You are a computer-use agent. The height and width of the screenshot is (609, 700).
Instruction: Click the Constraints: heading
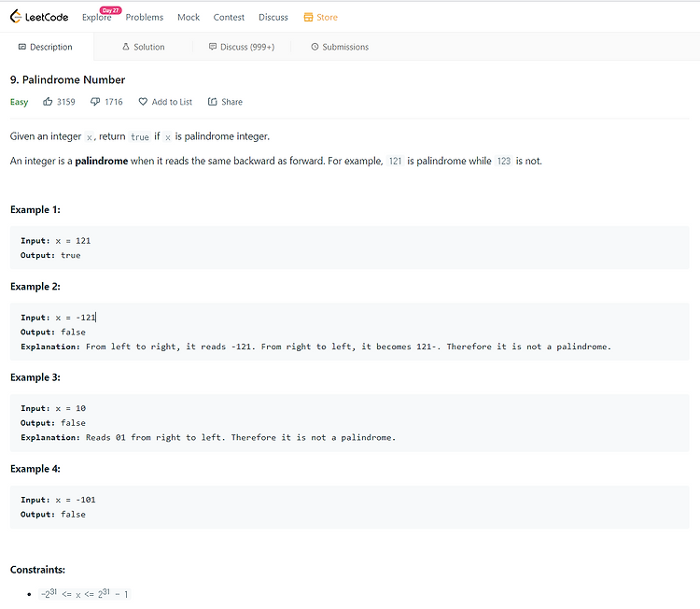[x=37, y=570]
